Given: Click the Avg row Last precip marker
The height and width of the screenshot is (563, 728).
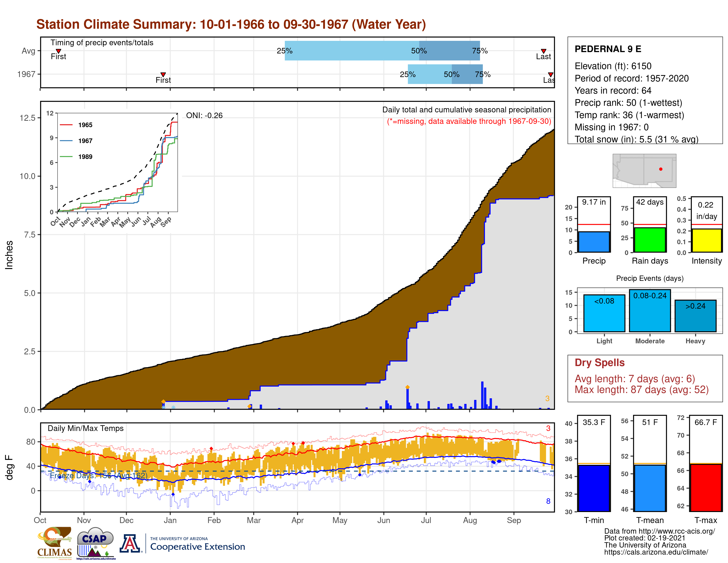Looking at the screenshot, I should coord(543,51).
